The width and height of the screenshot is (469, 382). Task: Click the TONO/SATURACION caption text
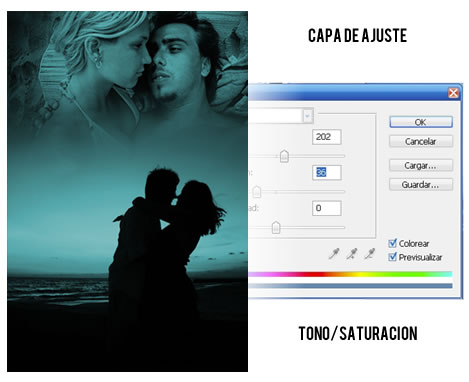point(358,333)
